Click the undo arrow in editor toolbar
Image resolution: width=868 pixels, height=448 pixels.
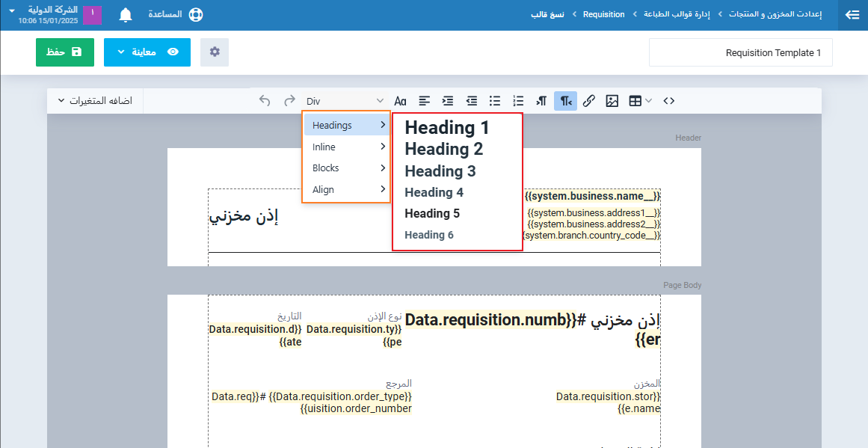tap(265, 101)
